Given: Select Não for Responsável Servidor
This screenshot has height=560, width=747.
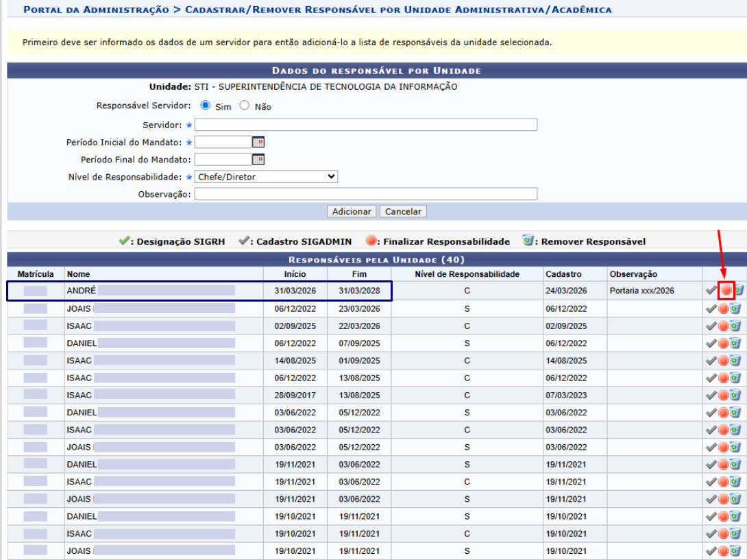Looking at the screenshot, I should point(244,106).
